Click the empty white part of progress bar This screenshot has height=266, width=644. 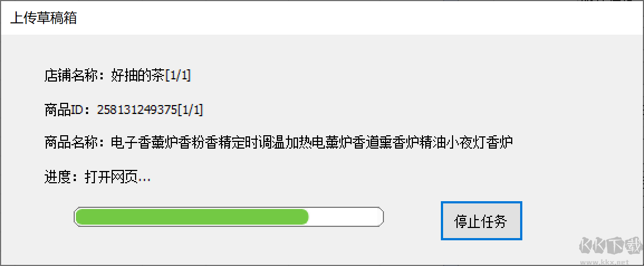pos(345,217)
